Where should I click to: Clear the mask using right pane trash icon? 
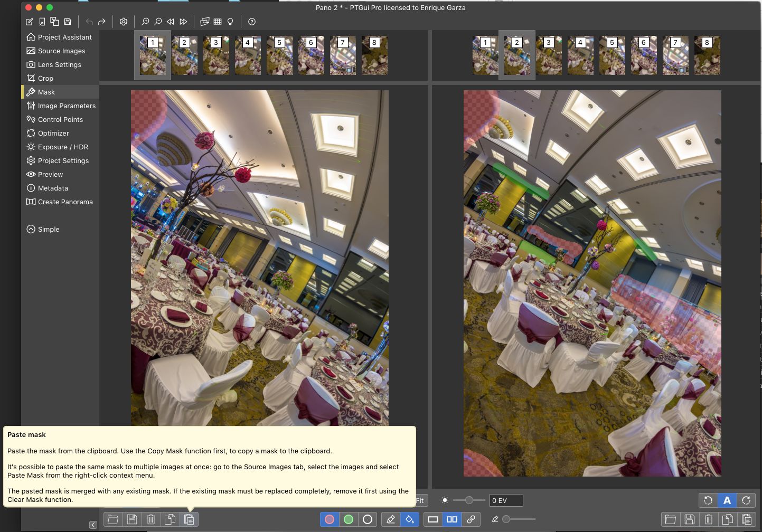pyautogui.click(x=709, y=519)
